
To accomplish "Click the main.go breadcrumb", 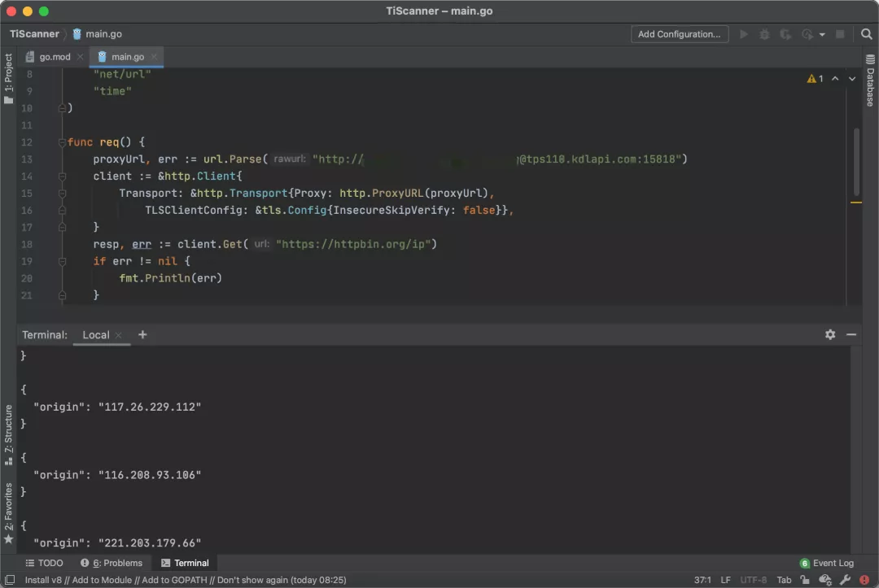I will [x=98, y=34].
